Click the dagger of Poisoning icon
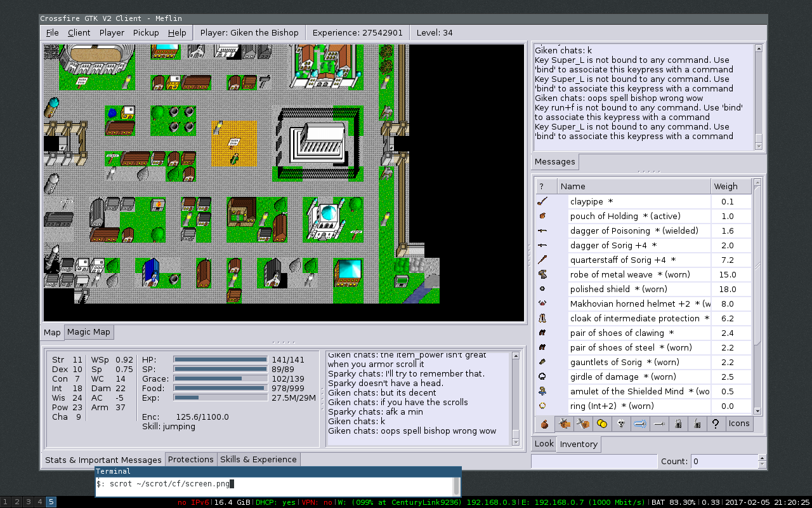The image size is (812, 508). (x=542, y=231)
